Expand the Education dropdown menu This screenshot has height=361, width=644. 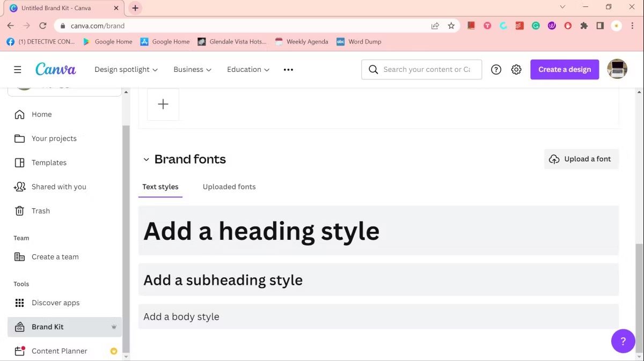coord(248,70)
